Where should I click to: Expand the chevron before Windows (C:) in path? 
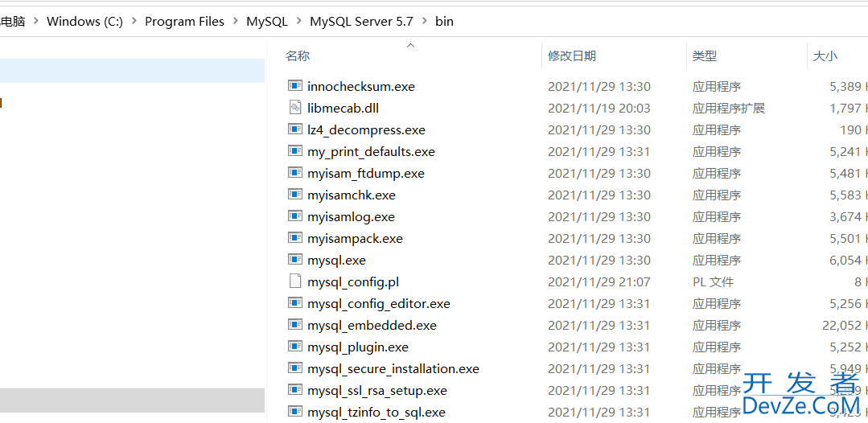coord(36,22)
